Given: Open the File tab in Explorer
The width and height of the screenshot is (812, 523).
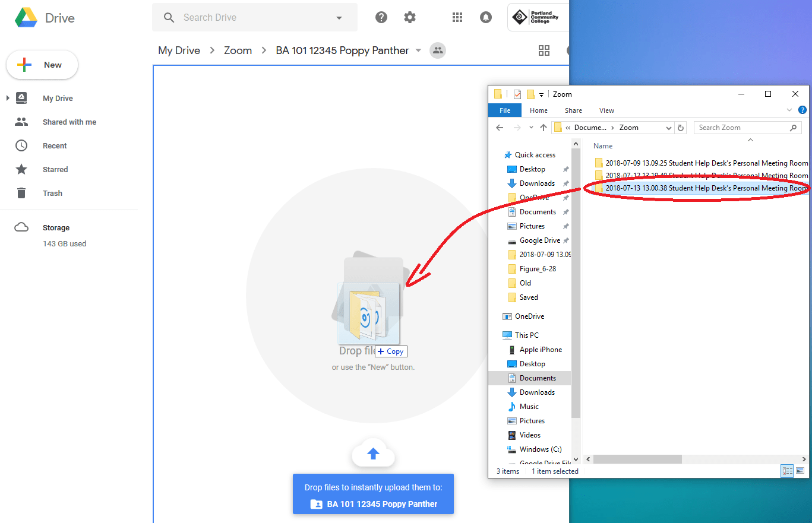Looking at the screenshot, I should [x=505, y=110].
